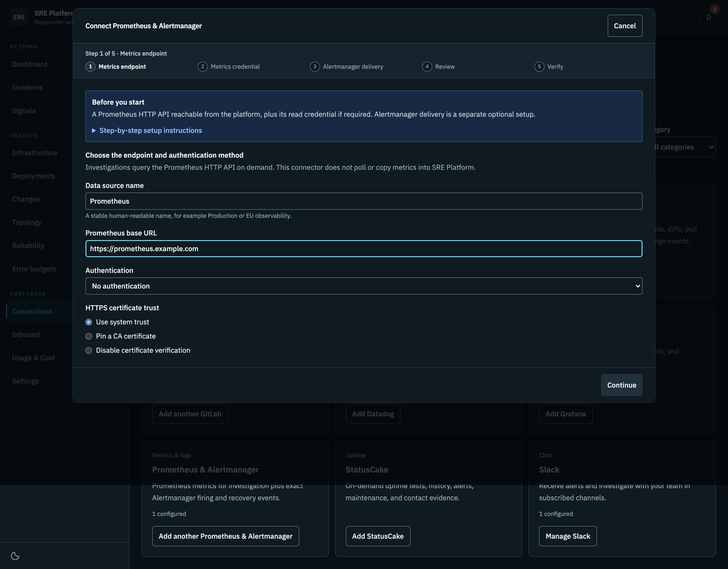Go to Verify step

(549, 67)
